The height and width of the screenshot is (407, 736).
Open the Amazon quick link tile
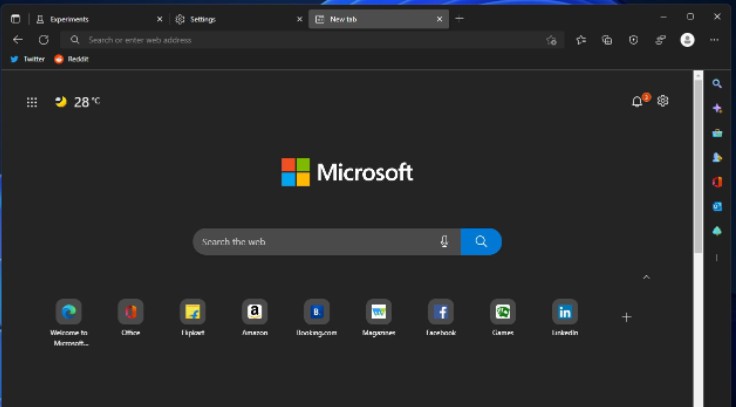click(x=254, y=312)
